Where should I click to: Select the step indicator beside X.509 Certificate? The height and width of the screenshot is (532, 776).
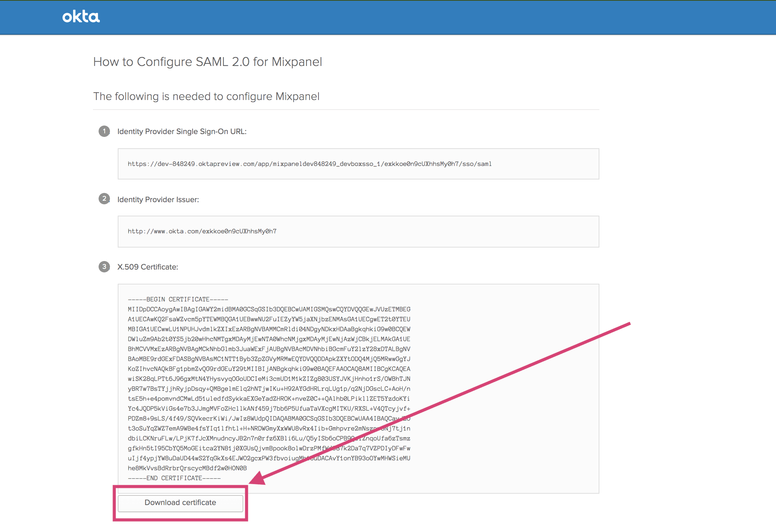[104, 266]
